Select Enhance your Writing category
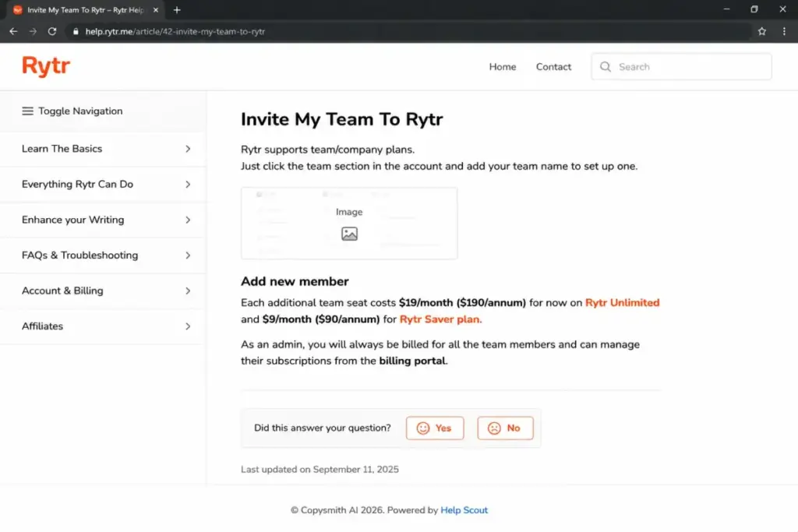 tap(104, 220)
